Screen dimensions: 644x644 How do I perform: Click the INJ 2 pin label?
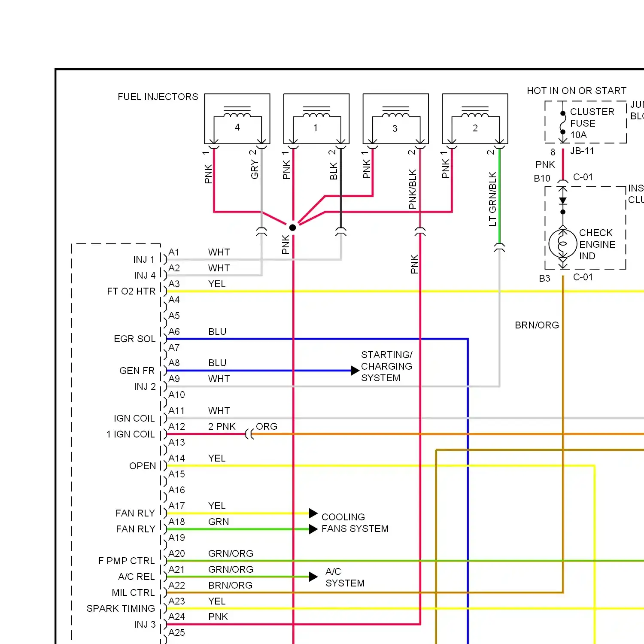pyautogui.click(x=145, y=387)
